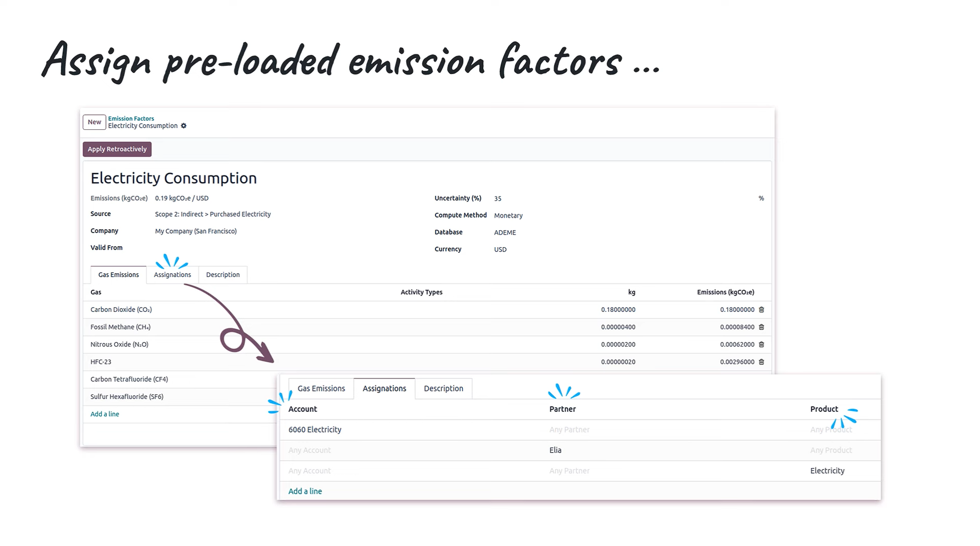Click Add a line under assignations list
The height and width of the screenshot is (546, 980).
pos(305,491)
